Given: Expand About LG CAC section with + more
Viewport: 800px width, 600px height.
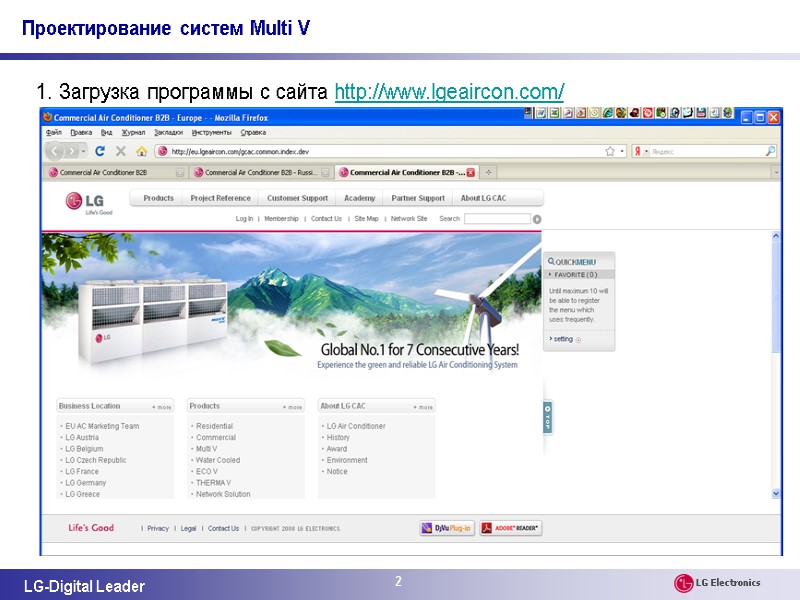Looking at the screenshot, I should (424, 405).
